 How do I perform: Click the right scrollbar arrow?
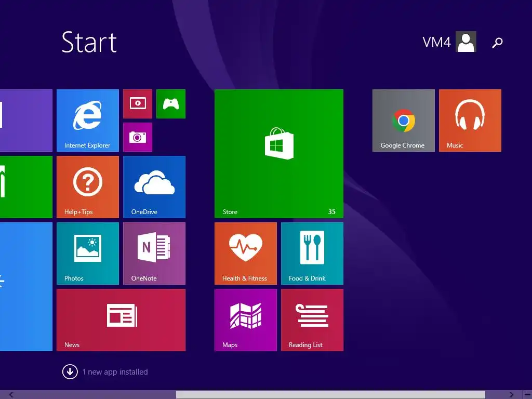(511, 395)
